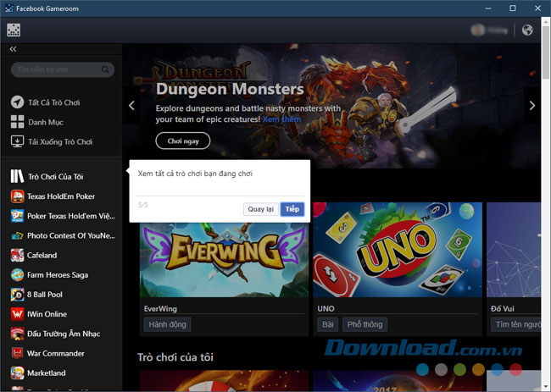Show previous banner with left arrow
The height and width of the screenshot is (392, 551).
tap(131, 106)
